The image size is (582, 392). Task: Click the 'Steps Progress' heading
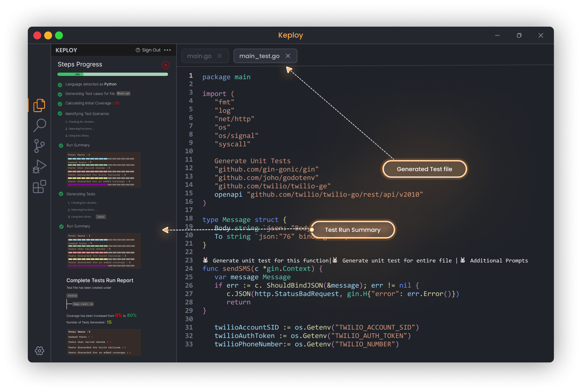[80, 64]
